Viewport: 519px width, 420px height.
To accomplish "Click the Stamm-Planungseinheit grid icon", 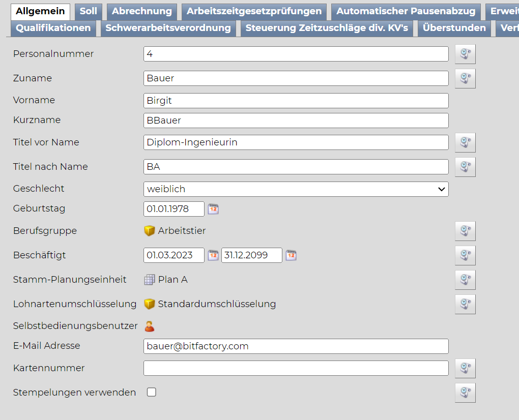I will (149, 280).
